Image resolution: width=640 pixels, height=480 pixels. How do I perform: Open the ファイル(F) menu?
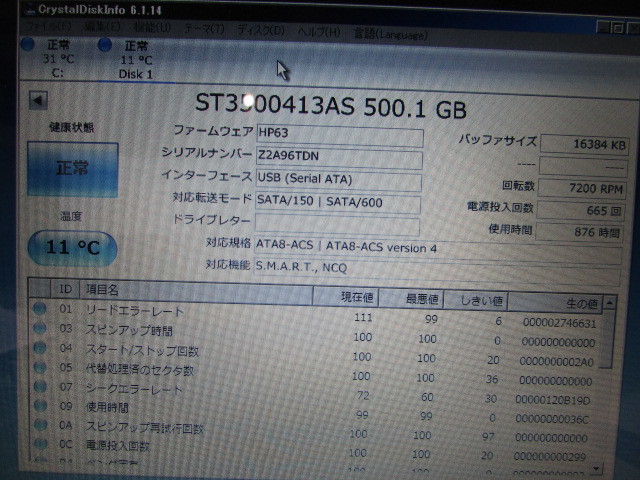click(x=49, y=27)
